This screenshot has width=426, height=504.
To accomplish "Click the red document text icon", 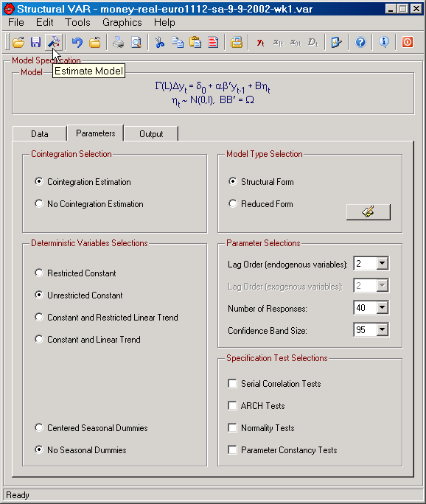I will (x=213, y=42).
